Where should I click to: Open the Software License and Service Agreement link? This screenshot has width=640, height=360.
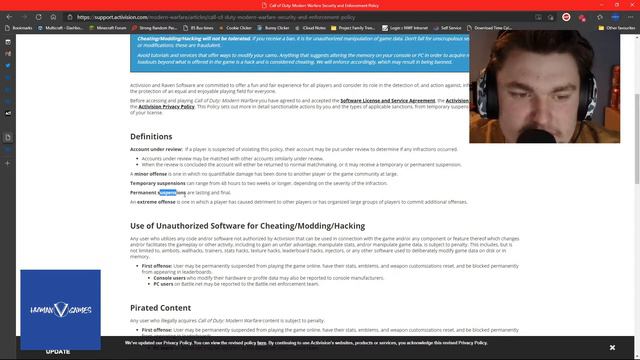pyautogui.click(x=387, y=100)
